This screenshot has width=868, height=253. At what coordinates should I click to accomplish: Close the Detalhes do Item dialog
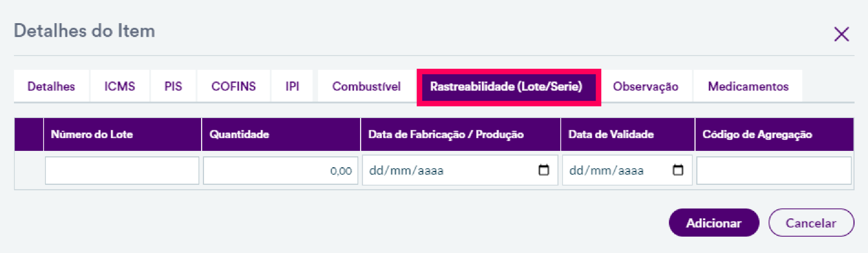click(841, 35)
